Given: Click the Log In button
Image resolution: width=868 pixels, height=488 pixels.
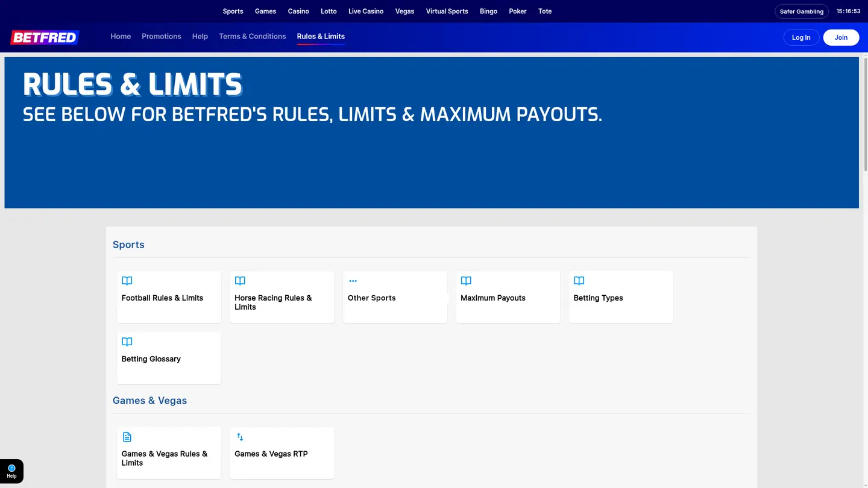Looking at the screenshot, I should click(x=801, y=37).
